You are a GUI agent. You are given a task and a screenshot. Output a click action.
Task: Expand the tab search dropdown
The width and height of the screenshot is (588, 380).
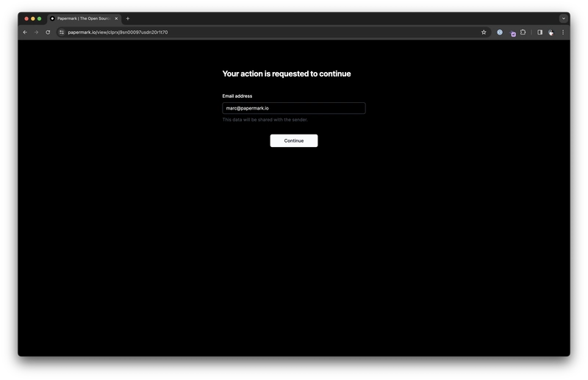[564, 18]
